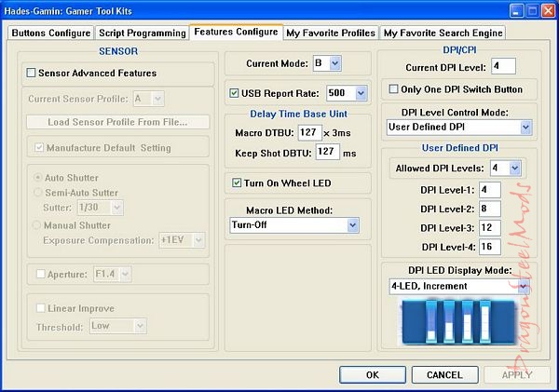
Task: Open DPI LED Display Mode dropdown
Action: (x=525, y=287)
